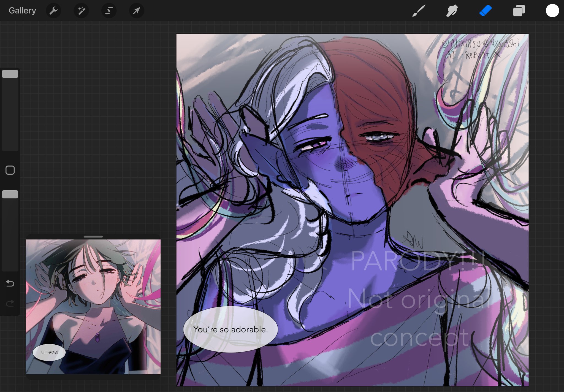Activate the Selection tool

point(109,11)
